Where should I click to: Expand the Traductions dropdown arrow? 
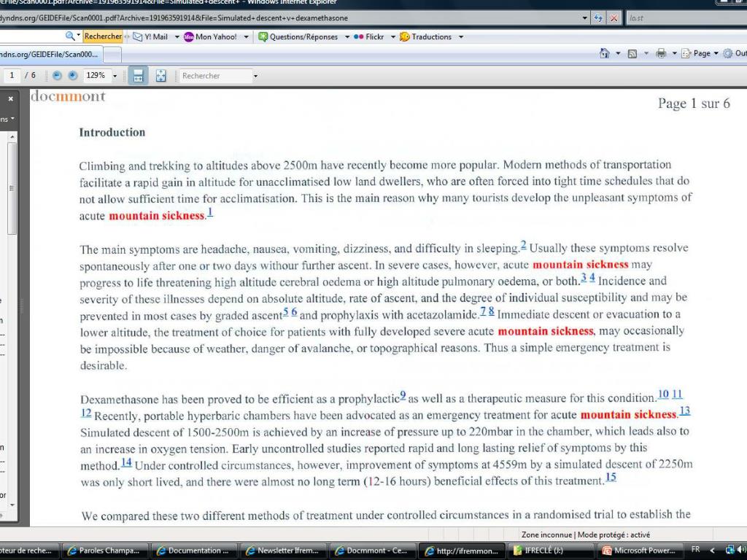(x=461, y=36)
